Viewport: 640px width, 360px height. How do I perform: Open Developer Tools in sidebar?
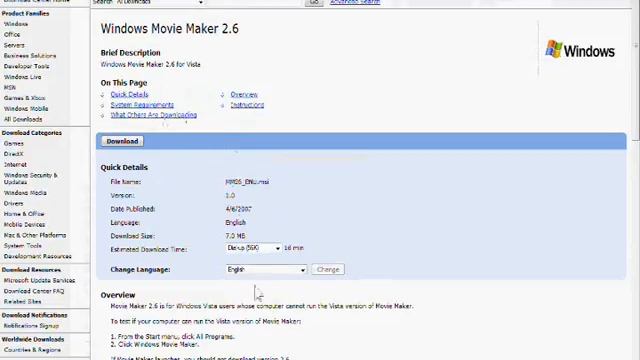coord(27,67)
